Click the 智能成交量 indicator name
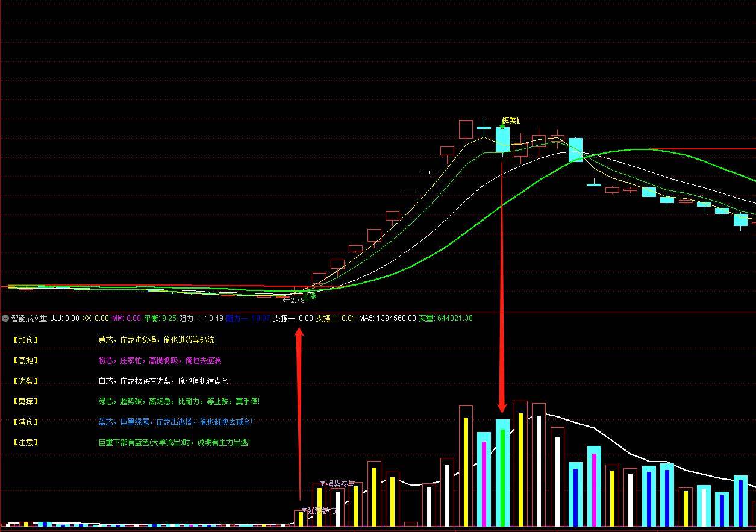This screenshot has width=756, height=532. point(29,318)
